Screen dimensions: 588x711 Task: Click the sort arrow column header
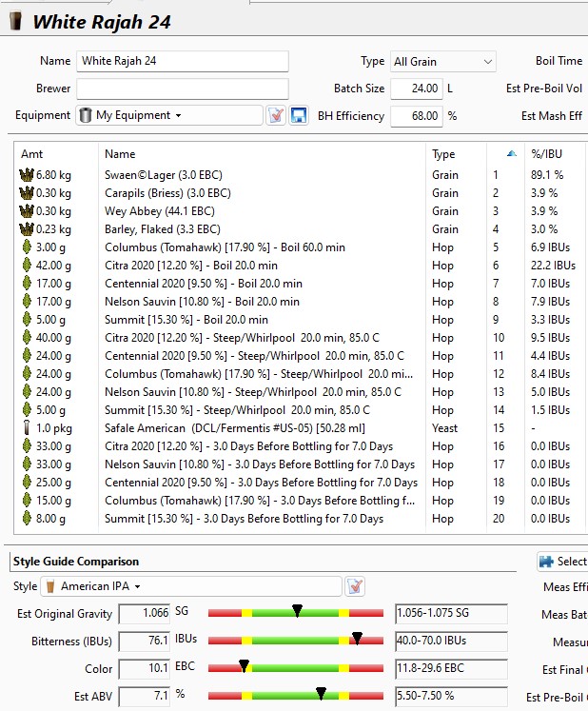[512, 154]
